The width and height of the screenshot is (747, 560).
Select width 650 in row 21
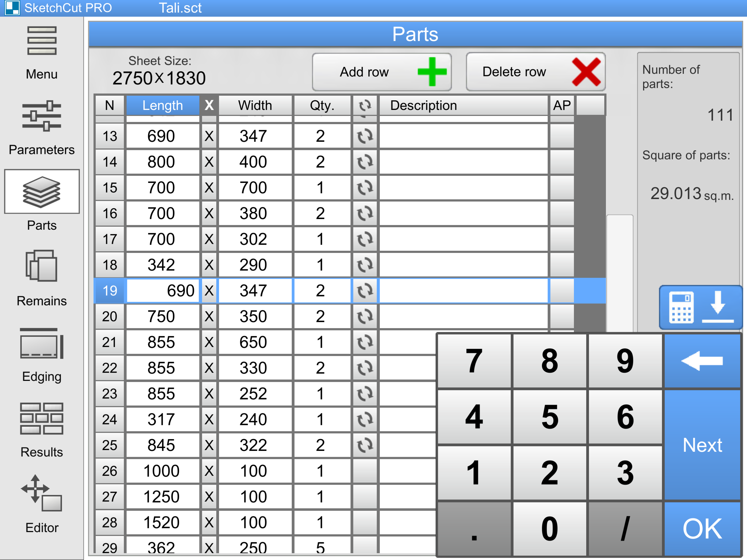pyautogui.click(x=255, y=343)
